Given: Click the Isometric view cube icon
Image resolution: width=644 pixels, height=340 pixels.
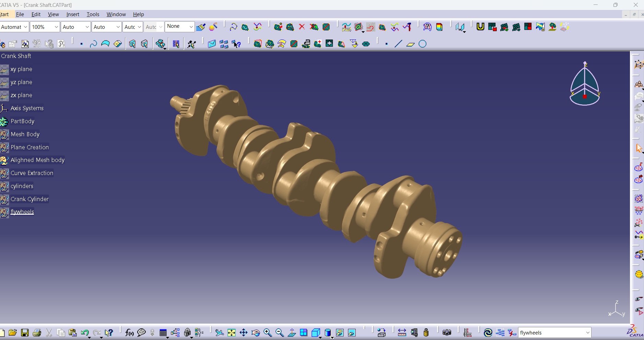Looking at the screenshot, I should [x=316, y=332].
